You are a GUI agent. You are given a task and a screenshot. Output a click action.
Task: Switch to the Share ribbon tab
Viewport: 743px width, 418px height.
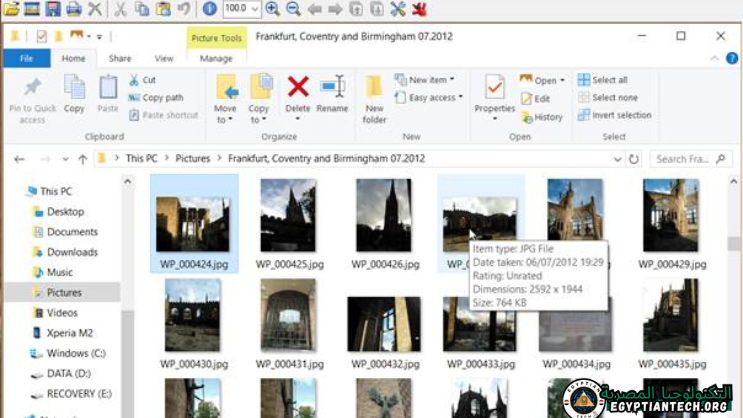120,59
